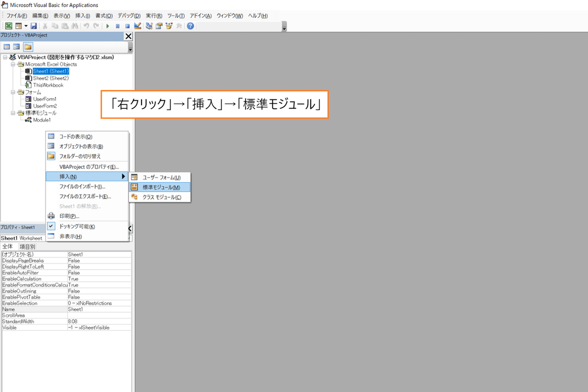Open the ヘルプ(H) menu
Screen dimensions: 588x392
point(258,16)
